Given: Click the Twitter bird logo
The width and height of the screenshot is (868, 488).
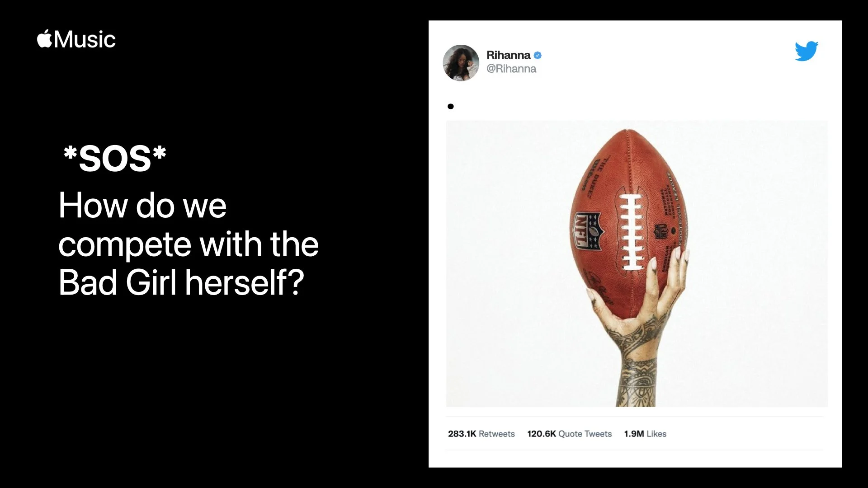Looking at the screenshot, I should tap(807, 51).
